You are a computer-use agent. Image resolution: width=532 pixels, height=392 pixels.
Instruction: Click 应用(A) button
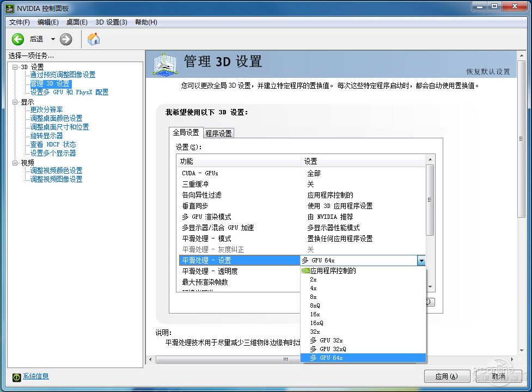pyautogui.click(x=447, y=376)
